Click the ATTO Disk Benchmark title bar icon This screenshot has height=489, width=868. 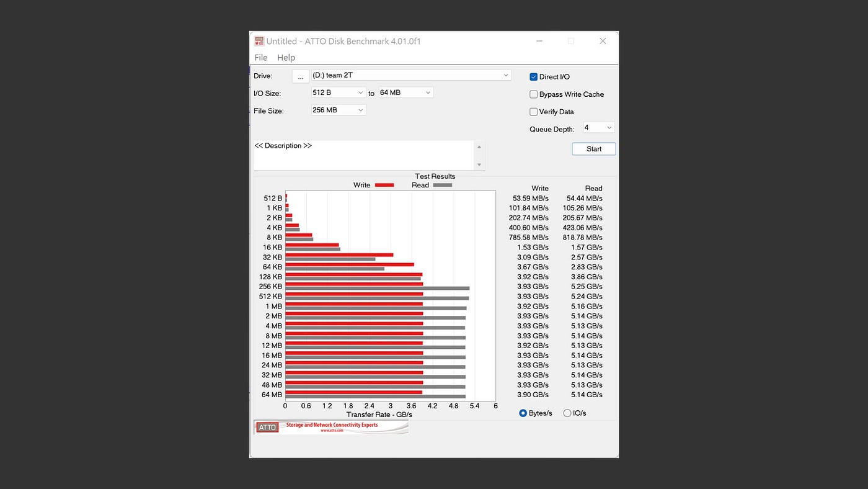(259, 41)
